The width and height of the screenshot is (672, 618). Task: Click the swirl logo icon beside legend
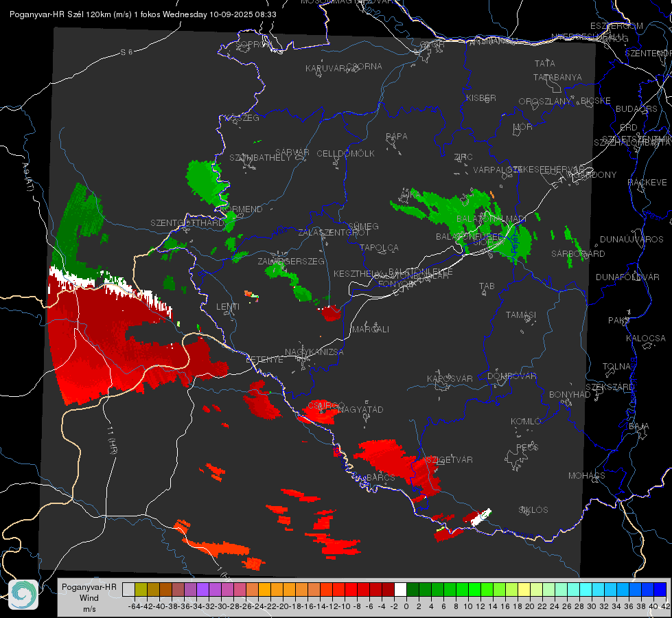point(23,595)
